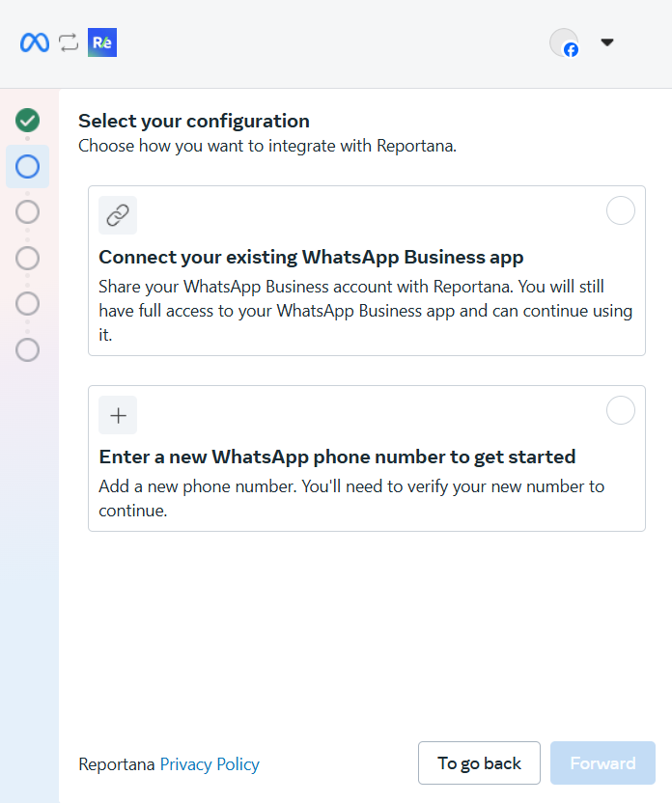The image size is (672, 803).
Task: Select the Connect existing WhatsApp Business app radio
Action: [x=620, y=210]
